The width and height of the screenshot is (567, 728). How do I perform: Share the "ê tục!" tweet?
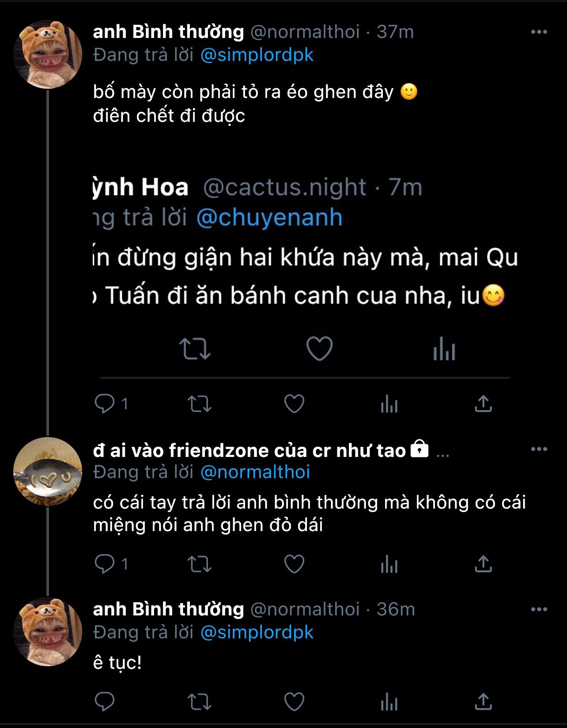pos(483,702)
